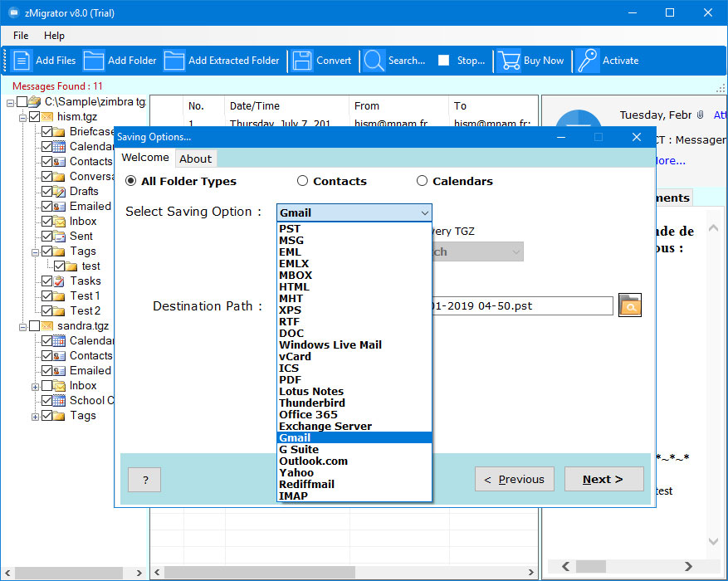Click the Destination Path input field
Screen dimensions: 728x581
pyautogui.click(x=522, y=306)
